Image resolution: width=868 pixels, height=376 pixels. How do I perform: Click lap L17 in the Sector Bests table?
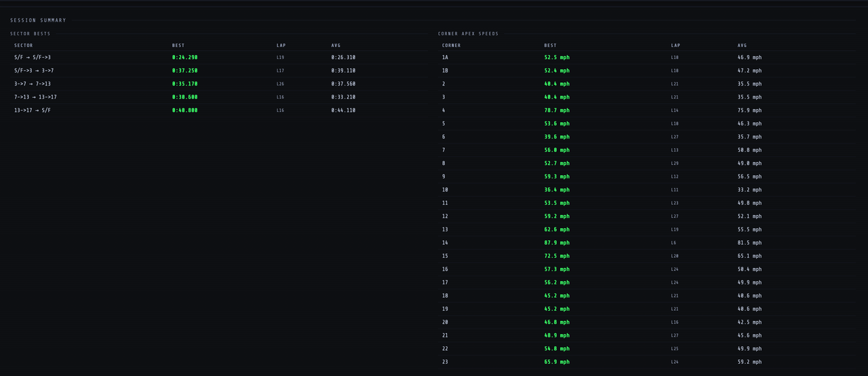pos(281,71)
